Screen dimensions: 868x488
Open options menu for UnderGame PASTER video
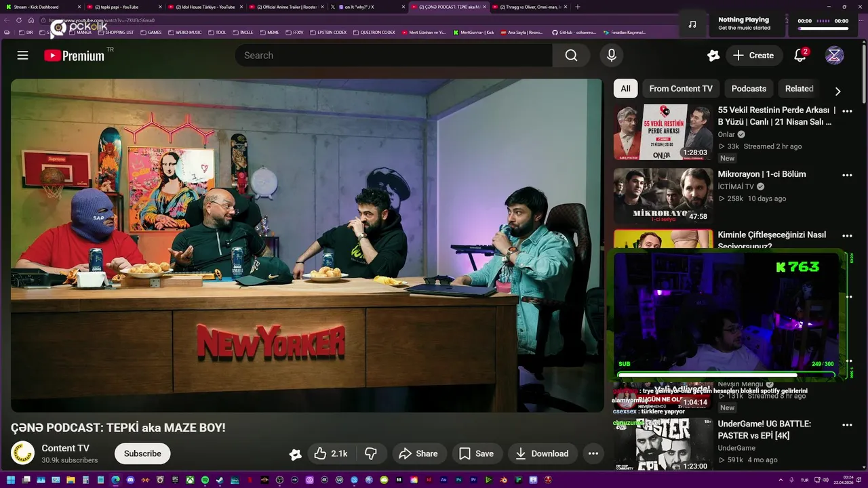click(847, 425)
